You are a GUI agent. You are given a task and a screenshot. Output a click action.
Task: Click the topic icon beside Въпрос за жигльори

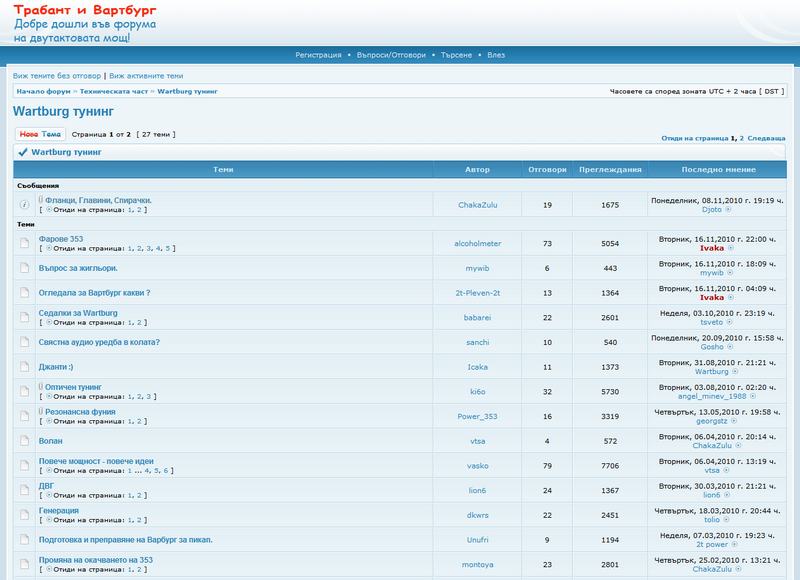pos(24,268)
